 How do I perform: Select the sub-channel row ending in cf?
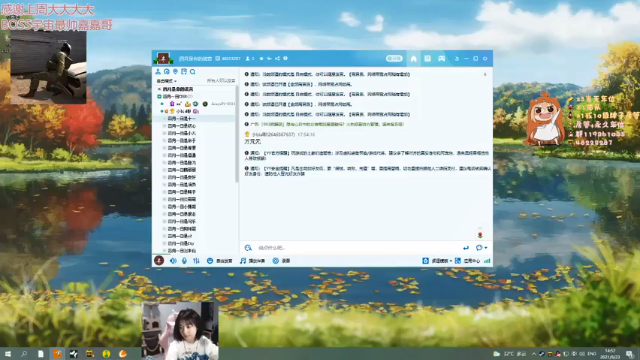coord(180,236)
